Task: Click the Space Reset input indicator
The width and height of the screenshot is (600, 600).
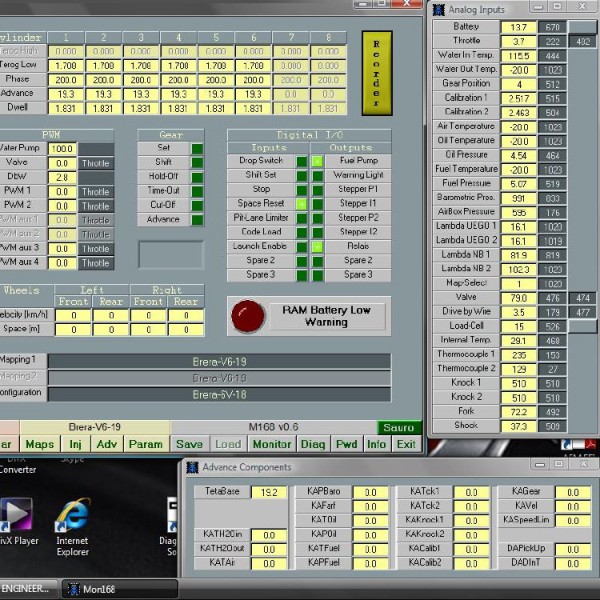Action: click(x=301, y=204)
